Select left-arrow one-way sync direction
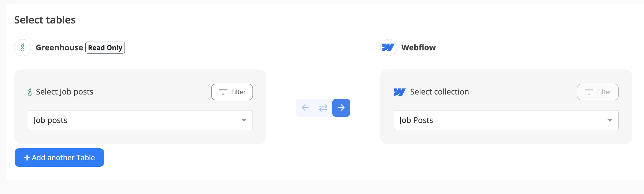Screen dimensions: 644x194 (x=305, y=108)
